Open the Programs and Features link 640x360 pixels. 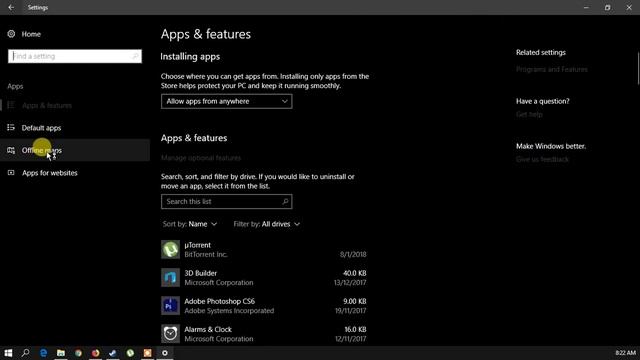[551, 69]
